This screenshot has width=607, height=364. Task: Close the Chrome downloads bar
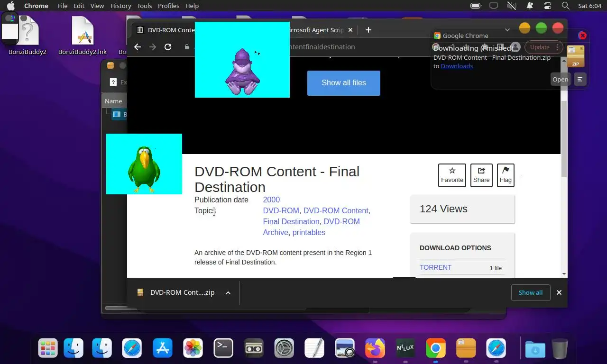pos(559,293)
